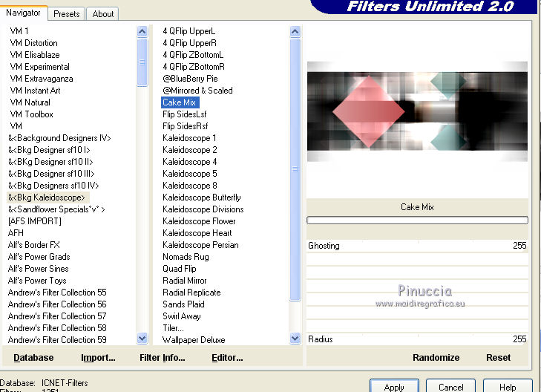The image size is (541, 392).
Task: Select Andrew's Filter Collection 58
Action: point(57,328)
